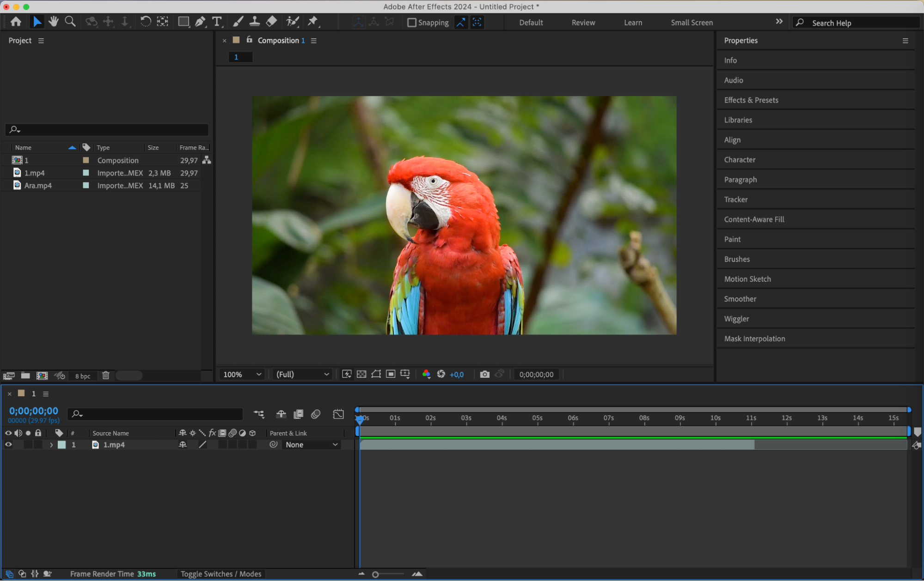Image resolution: width=924 pixels, height=581 pixels.
Task: Select Ara.mp4 in the Project panel
Action: pyautogui.click(x=38, y=185)
